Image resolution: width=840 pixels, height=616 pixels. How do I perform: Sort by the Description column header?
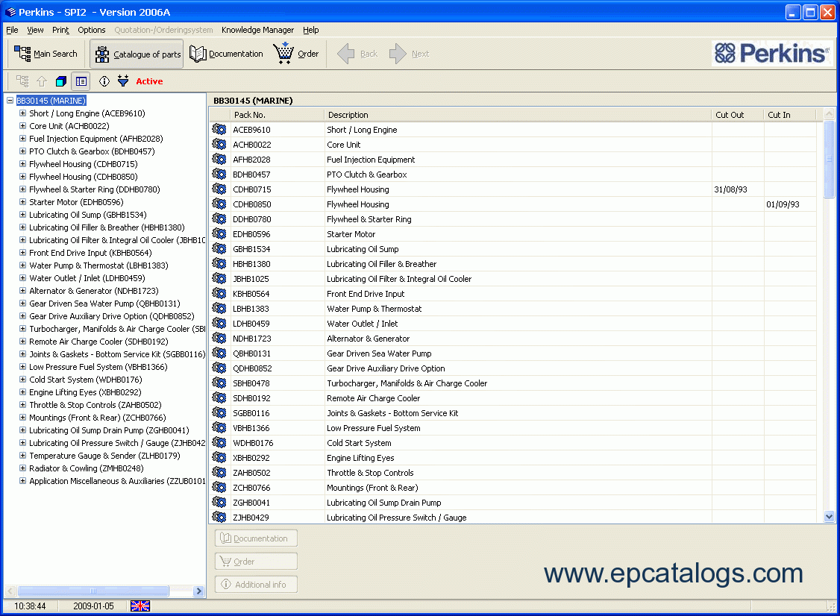click(518, 115)
